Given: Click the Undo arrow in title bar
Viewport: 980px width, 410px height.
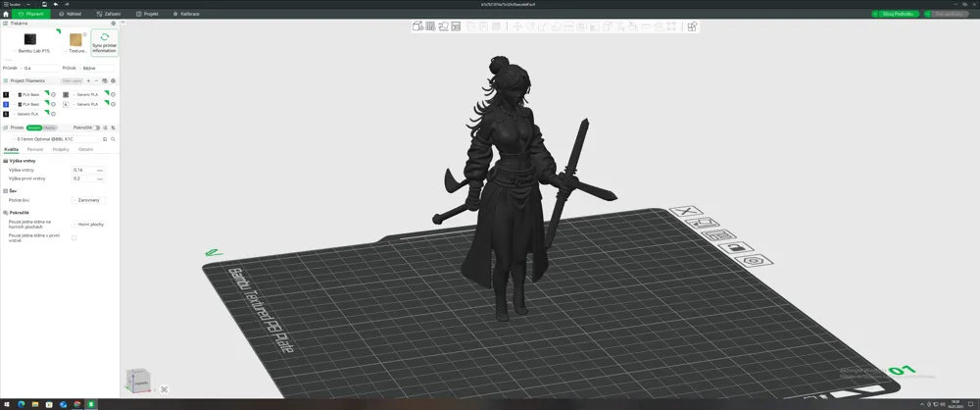Looking at the screenshot, I should (56, 4).
